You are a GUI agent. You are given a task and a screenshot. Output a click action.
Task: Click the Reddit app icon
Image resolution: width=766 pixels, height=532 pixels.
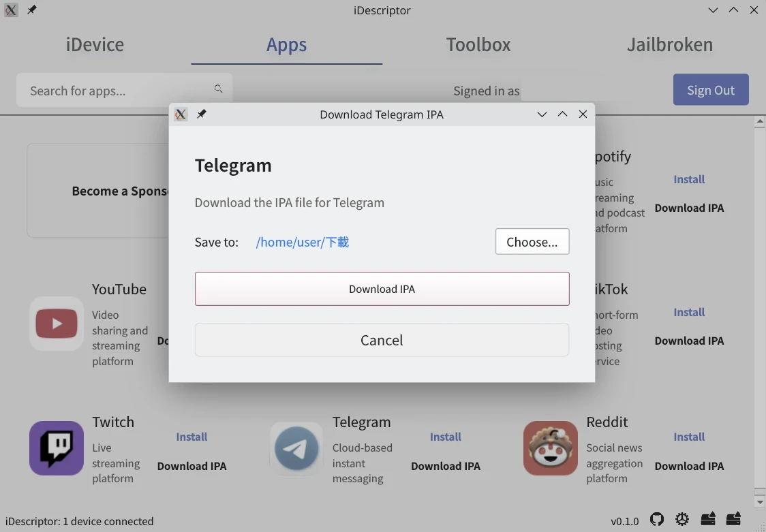click(551, 448)
